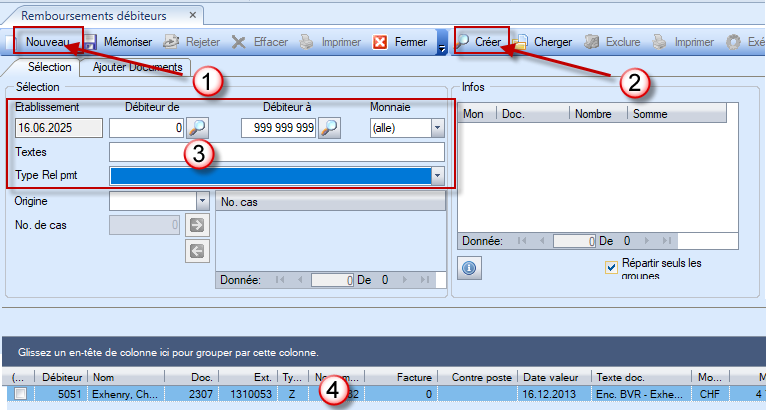Click the 'Exhenry, Ch...' name cell
The width and height of the screenshot is (766, 410).
pos(126,394)
